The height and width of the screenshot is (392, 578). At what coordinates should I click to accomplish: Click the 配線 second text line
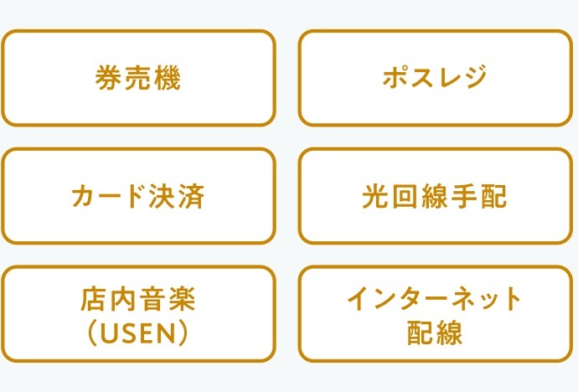point(435,333)
